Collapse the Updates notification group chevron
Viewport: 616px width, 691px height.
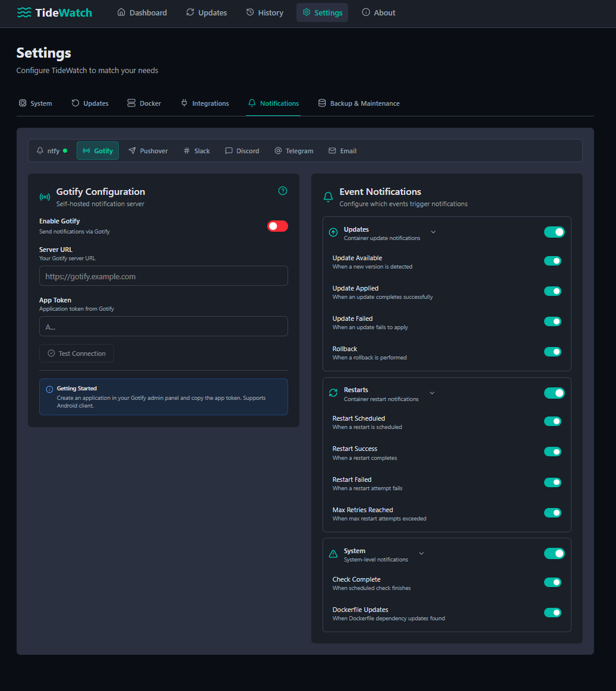coord(433,232)
